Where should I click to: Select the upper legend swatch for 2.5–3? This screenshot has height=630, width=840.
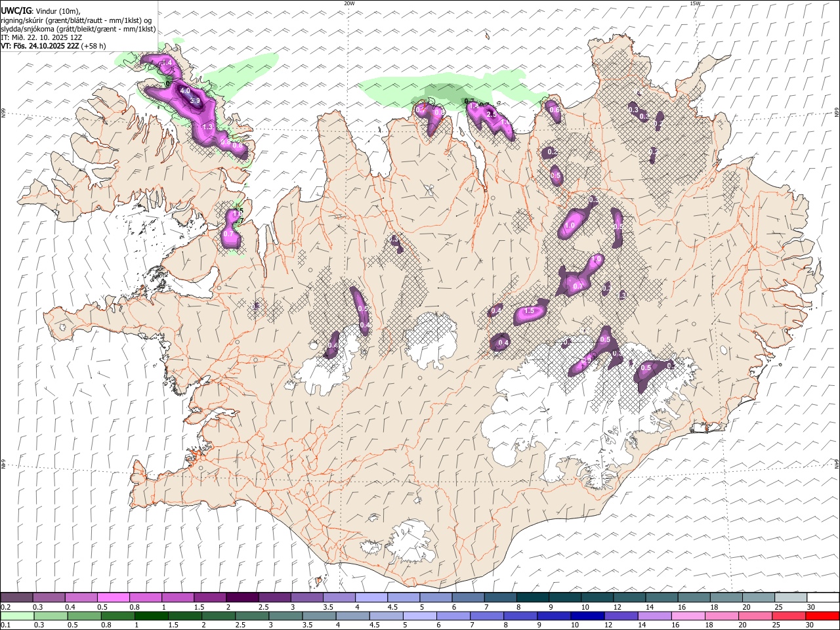[x=274, y=598]
